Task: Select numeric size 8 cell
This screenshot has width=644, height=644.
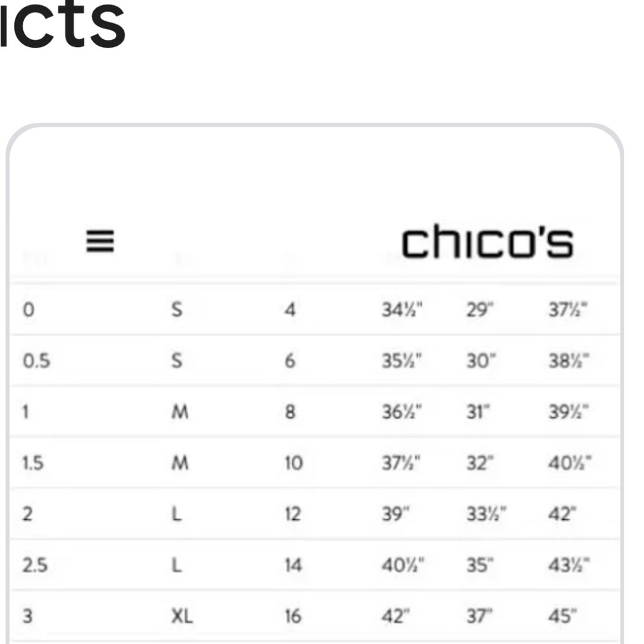Action: pyautogui.click(x=290, y=412)
